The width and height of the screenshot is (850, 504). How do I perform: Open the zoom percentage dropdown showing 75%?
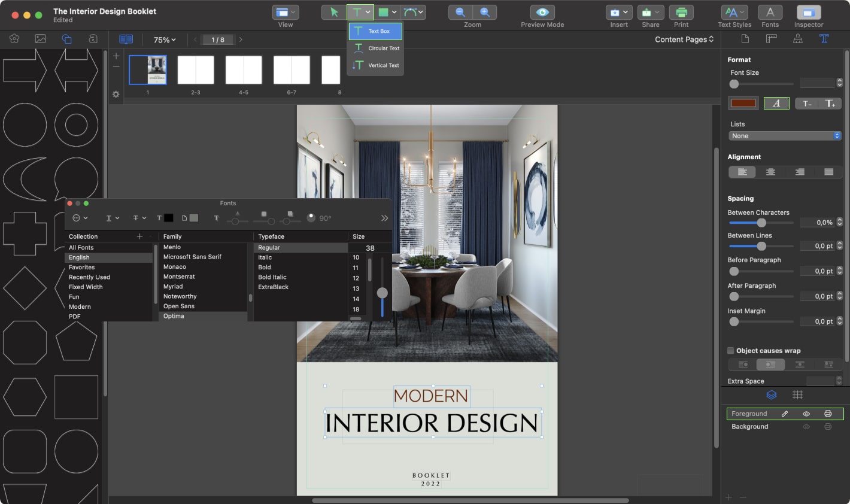click(x=163, y=39)
